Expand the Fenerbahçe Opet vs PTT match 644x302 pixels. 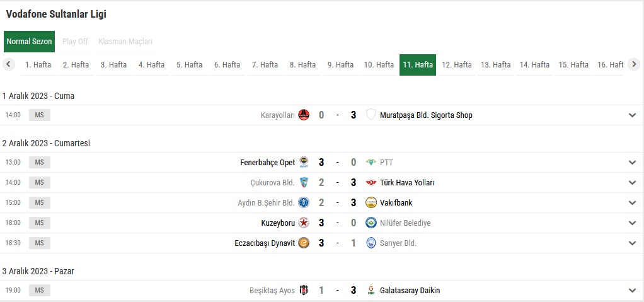click(x=632, y=162)
